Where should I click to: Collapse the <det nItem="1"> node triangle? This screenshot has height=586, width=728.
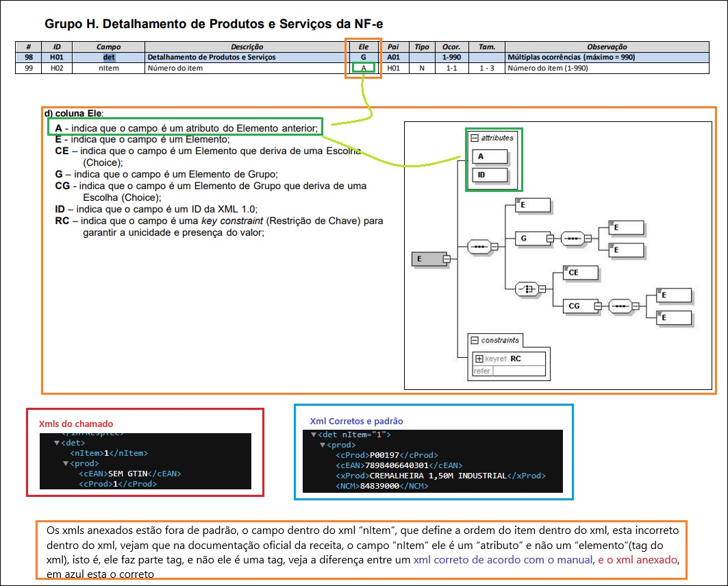(314, 435)
